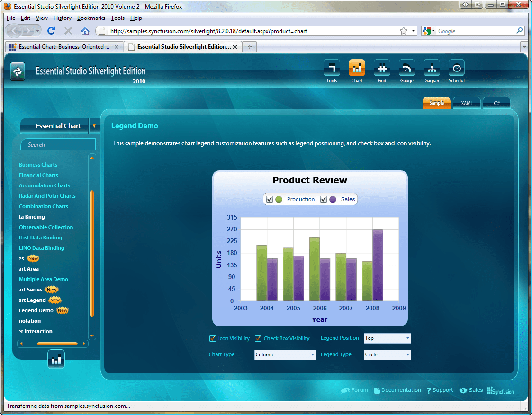
Task: Disable the Icon Visibility checkbox
Action: 213,338
